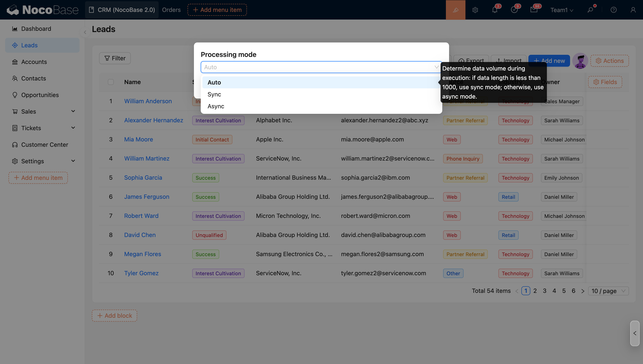The width and height of the screenshot is (643, 364).
Task: Toggle the select-all rows checkbox
Action: click(x=111, y=82)
